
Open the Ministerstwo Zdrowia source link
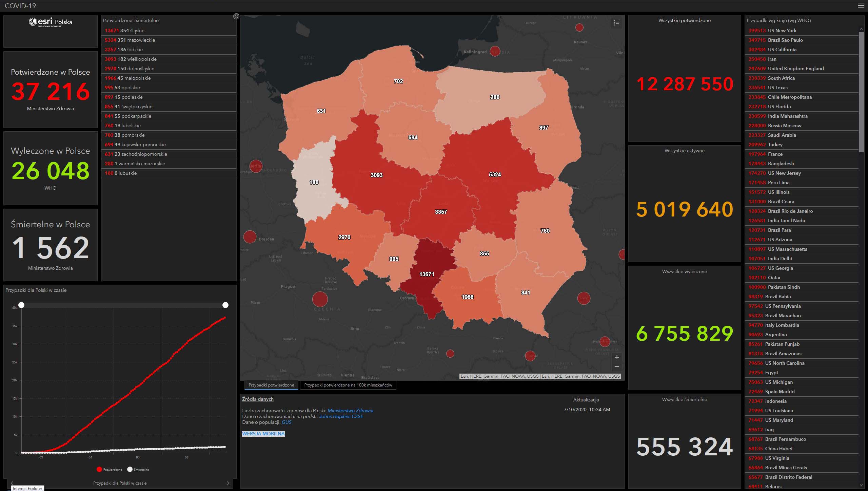click(350, 411)
